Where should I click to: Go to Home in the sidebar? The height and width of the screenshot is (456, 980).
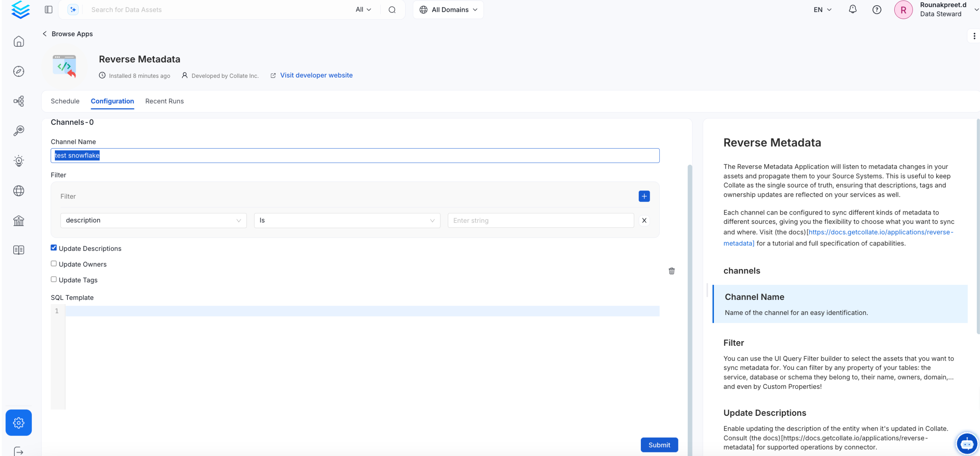pos(19,41)
